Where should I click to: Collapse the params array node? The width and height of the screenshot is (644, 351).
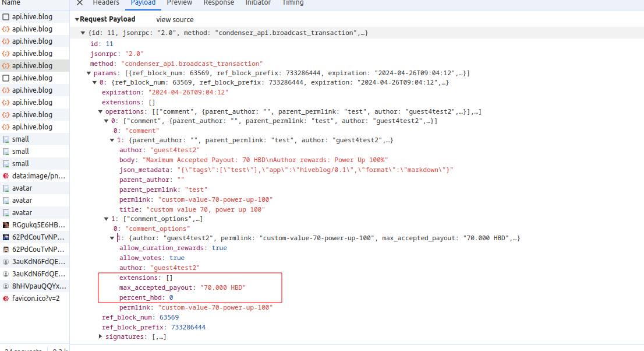[89, 73]
